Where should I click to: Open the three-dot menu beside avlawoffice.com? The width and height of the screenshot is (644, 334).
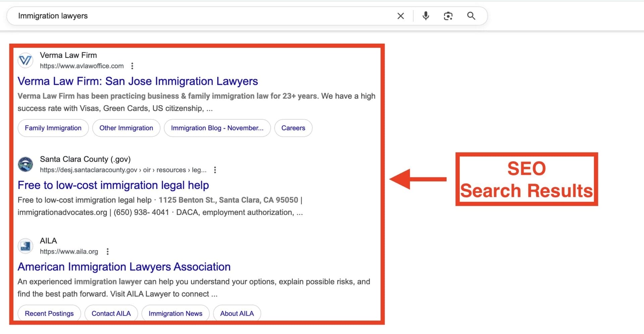[132, 66]
